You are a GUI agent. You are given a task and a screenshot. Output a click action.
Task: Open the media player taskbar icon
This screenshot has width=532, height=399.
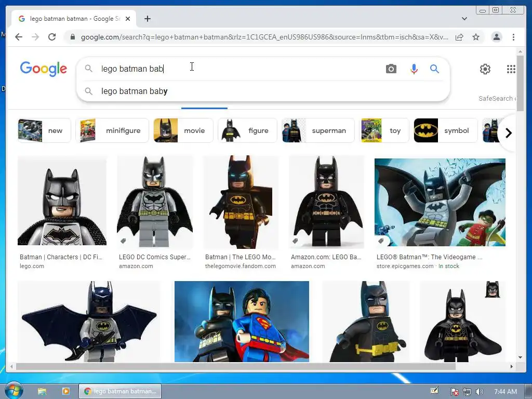[x=66, y=391]
